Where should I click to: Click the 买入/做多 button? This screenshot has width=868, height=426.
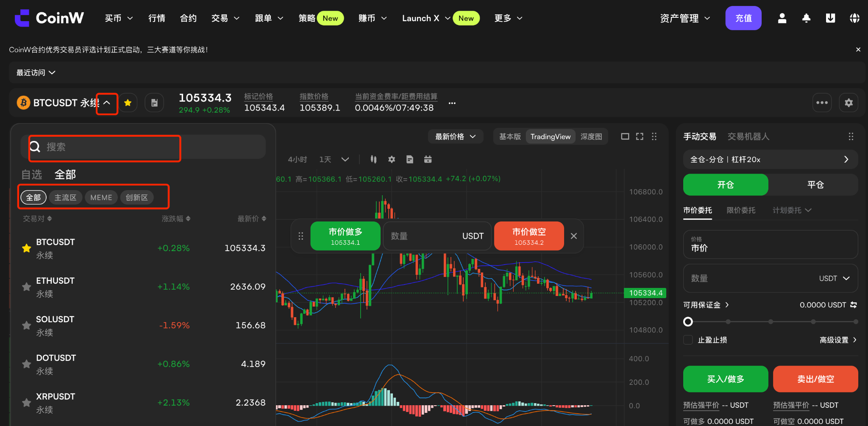point(726,379)
